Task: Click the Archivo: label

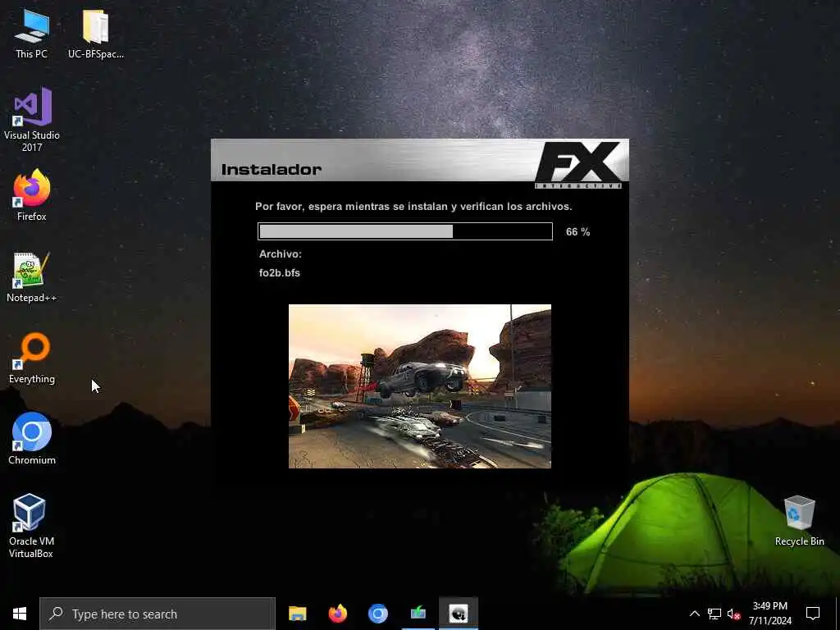Action: coord(281,254)
